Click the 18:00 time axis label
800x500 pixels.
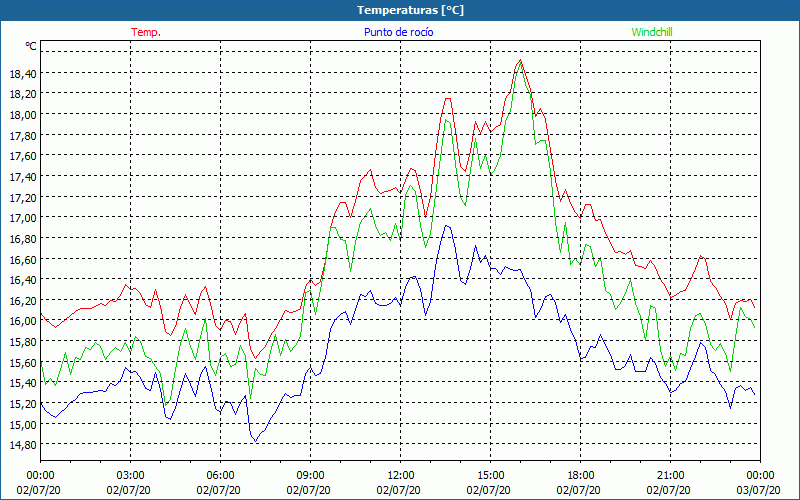coord(580,476)
